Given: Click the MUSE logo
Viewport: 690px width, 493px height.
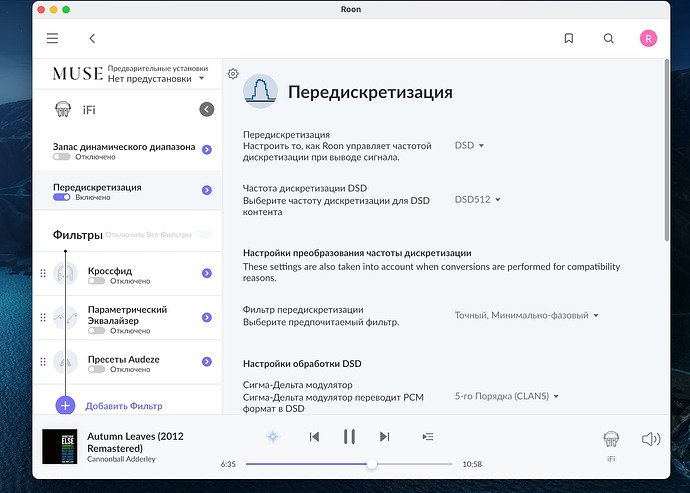Looking at the screenshot, I should 78,74.
